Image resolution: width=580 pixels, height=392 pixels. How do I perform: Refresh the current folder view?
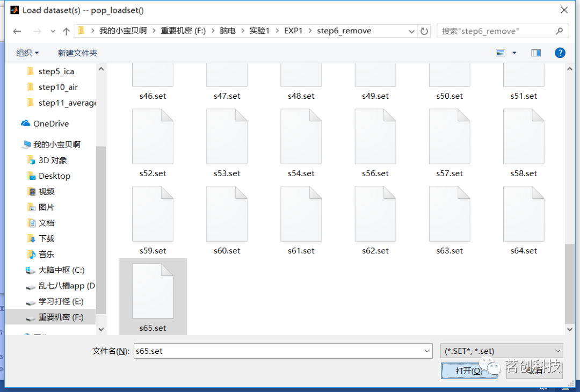pos(424,31)
